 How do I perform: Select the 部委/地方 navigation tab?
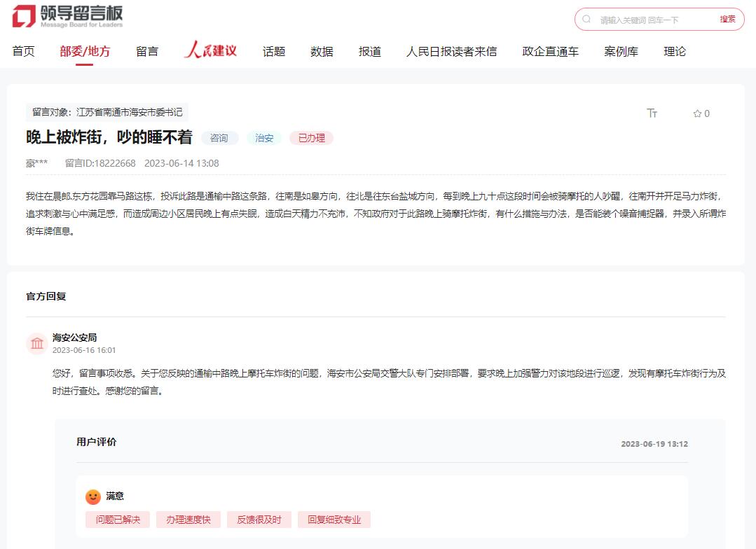(85, 51)
